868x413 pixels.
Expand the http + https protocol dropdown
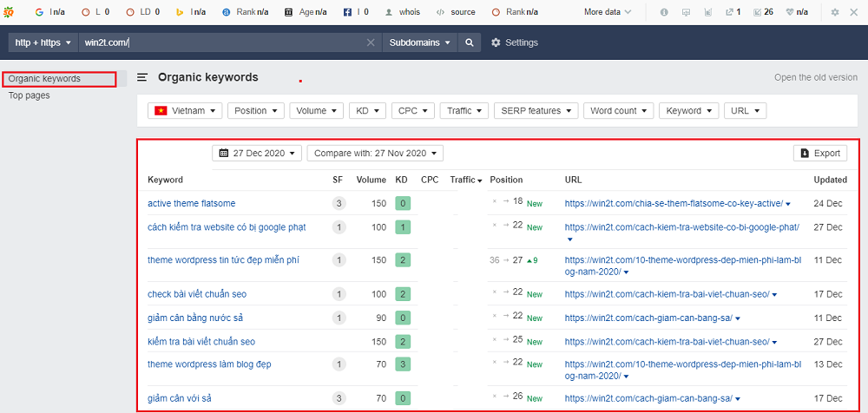click(43, 43)
